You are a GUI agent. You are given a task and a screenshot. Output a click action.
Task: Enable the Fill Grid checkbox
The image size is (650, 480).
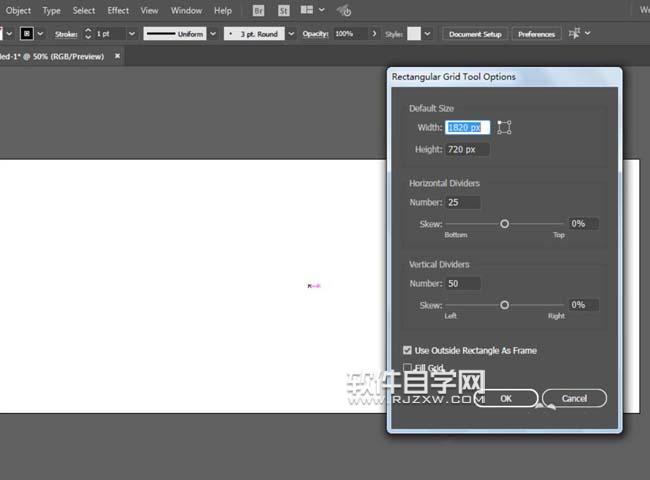(x=407, y=368)
